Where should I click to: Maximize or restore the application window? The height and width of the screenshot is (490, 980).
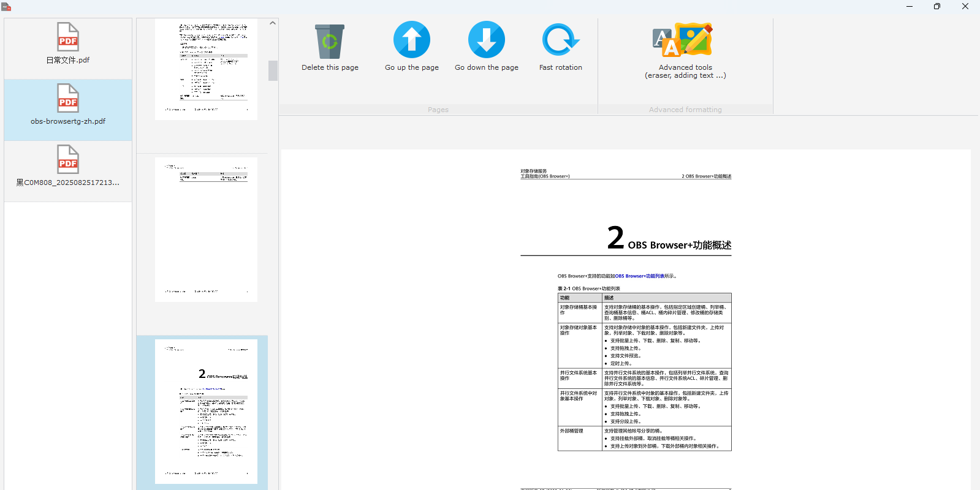[x=937, y=6]
